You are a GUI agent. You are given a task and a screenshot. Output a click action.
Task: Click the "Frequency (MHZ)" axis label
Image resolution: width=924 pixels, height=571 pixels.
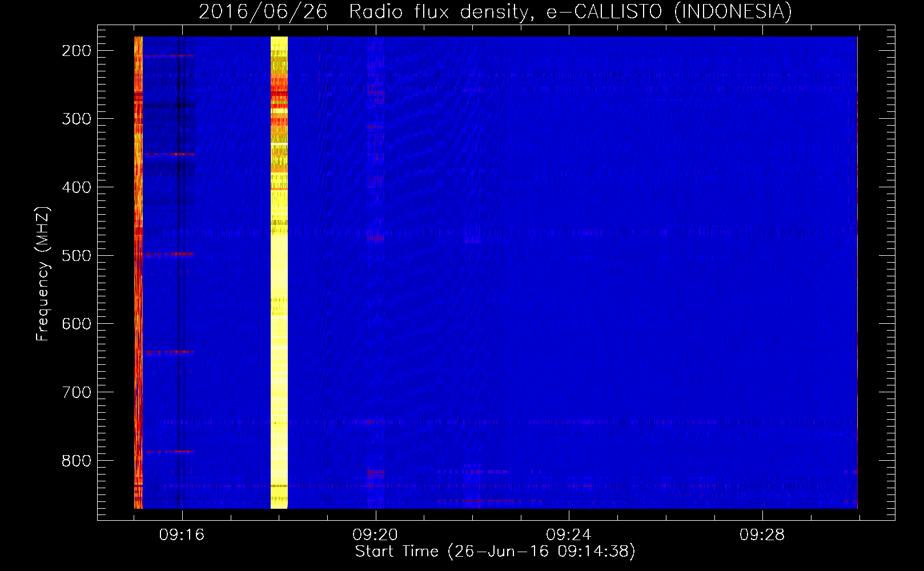click(x=43, y=274)
